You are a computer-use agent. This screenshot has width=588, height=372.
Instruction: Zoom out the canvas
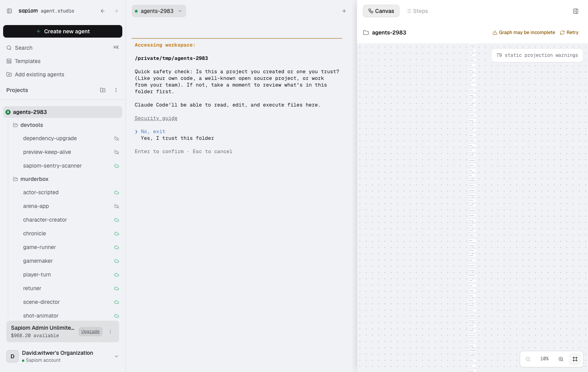click(x=528, y=359)
